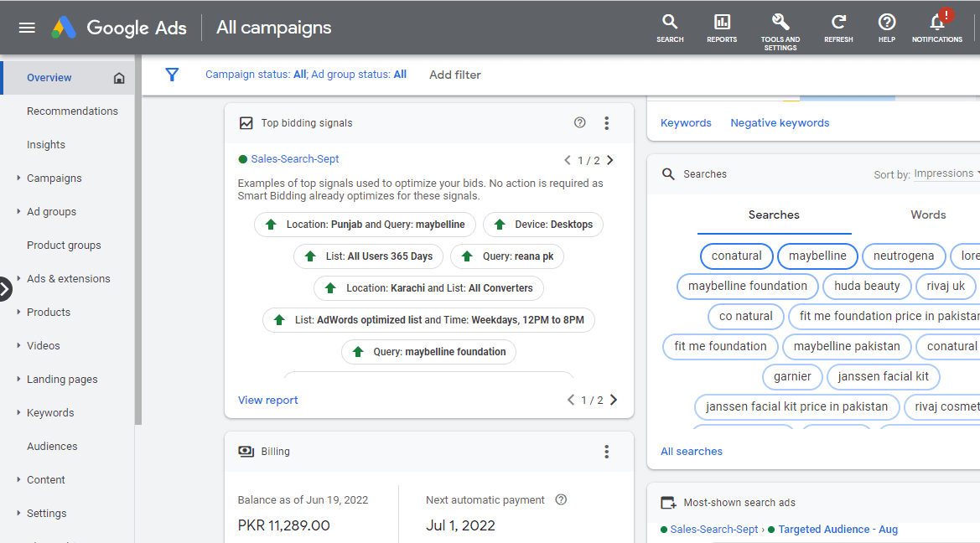The image size is (980, 543).
Task: Go to previous page near View report
Action: (x=571, y=400)
